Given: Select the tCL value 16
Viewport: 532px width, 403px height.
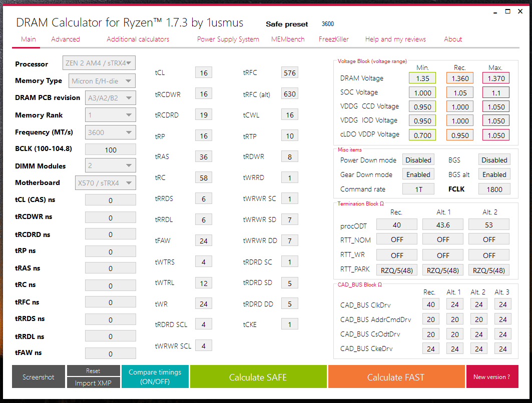Looking at the screenshot, I should pos(204,72).
